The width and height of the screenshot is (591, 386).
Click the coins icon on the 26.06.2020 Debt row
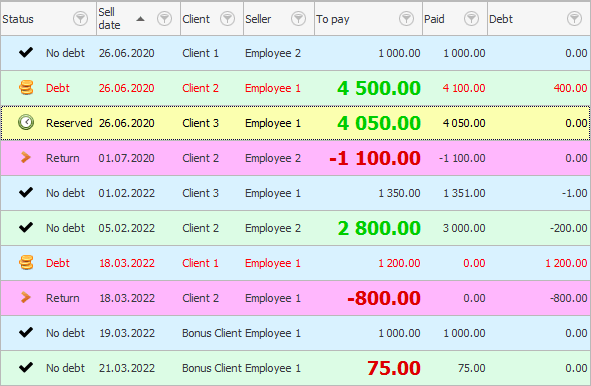tap(26, 87)
